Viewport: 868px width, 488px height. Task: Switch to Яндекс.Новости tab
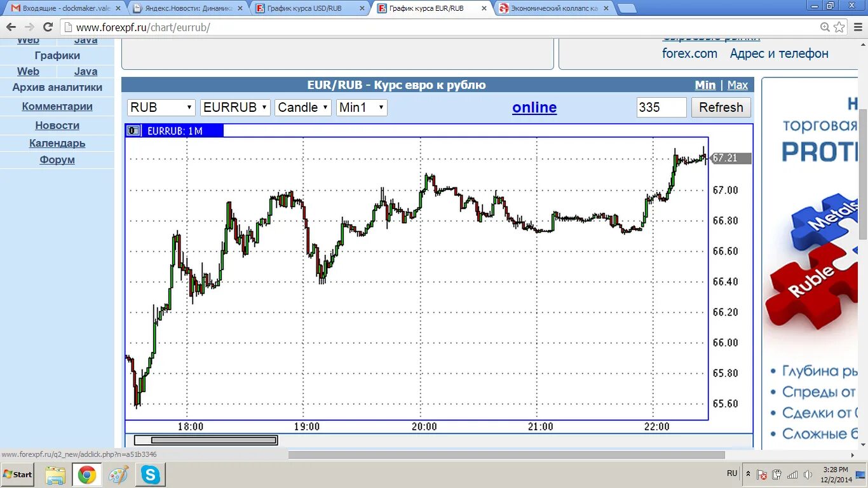[x=184, y=8]
